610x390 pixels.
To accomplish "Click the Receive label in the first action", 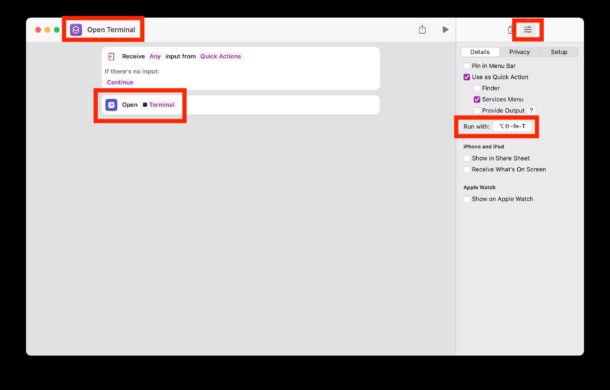I will (133, 56).
